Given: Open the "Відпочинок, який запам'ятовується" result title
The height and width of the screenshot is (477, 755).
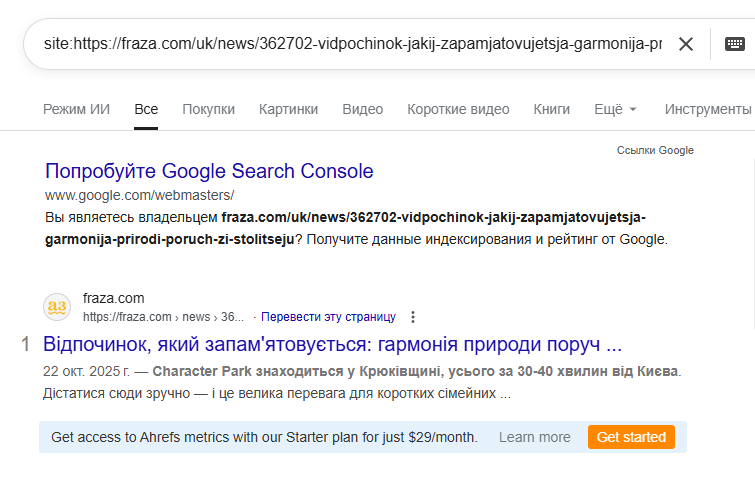Looking at the screenshot, I should click(333, 345).
